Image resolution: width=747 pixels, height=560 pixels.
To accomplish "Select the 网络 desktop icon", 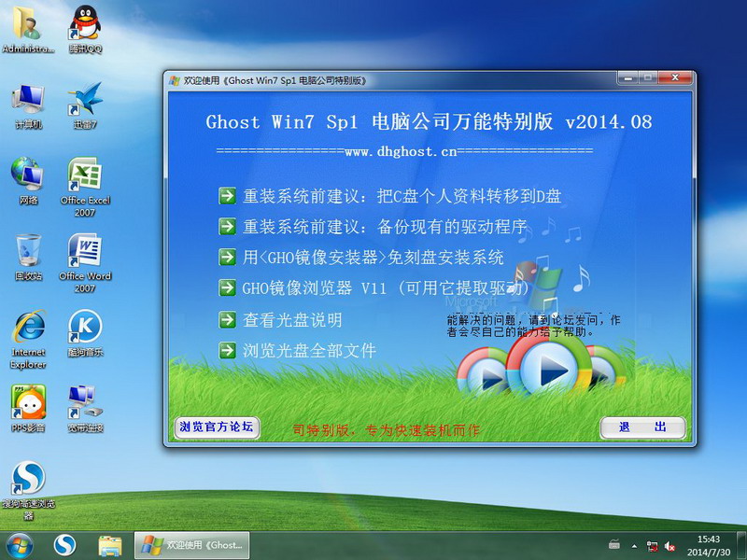I will [28, 181].
